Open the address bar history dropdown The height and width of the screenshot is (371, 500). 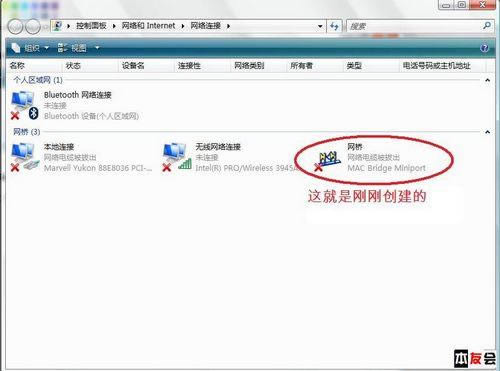click(x=320, y=26)
